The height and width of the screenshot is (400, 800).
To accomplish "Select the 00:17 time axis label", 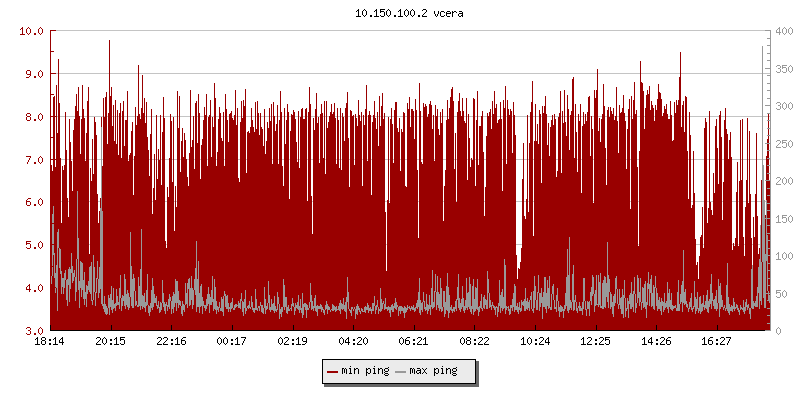I will 231,341.
